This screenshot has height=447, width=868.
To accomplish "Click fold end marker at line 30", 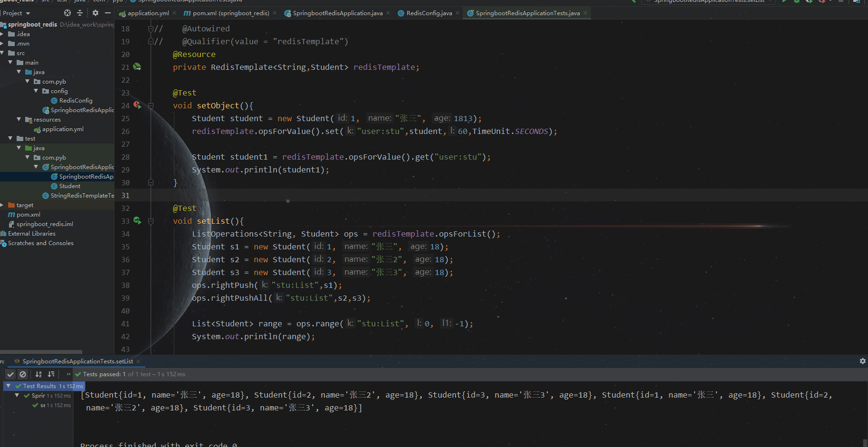I will (151, 182).
